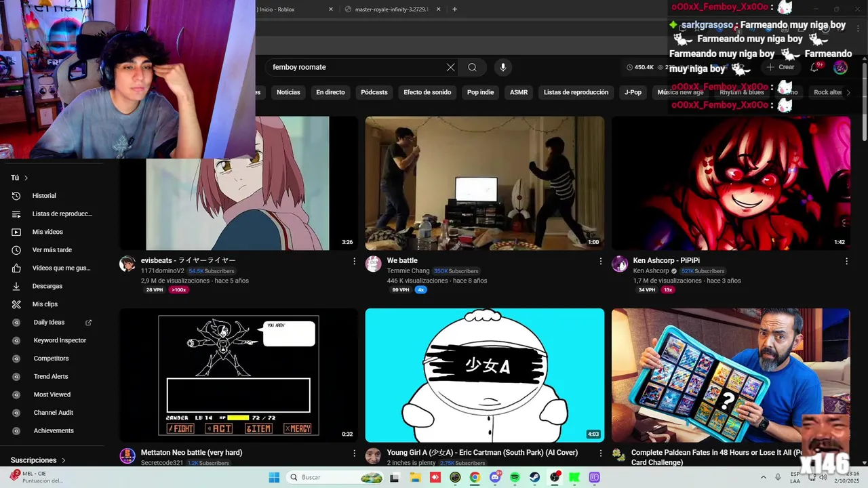
Task: Show hidden system tray icons
Action: click(x=764, y=477)
